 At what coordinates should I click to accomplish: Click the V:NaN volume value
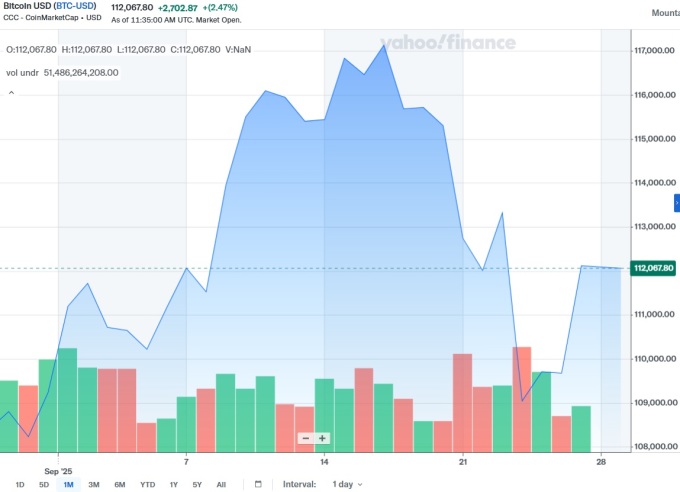click(238, 49)
